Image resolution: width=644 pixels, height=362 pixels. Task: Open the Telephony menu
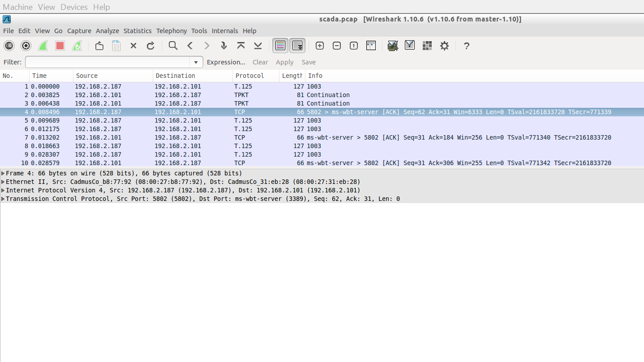pos(172,31)
